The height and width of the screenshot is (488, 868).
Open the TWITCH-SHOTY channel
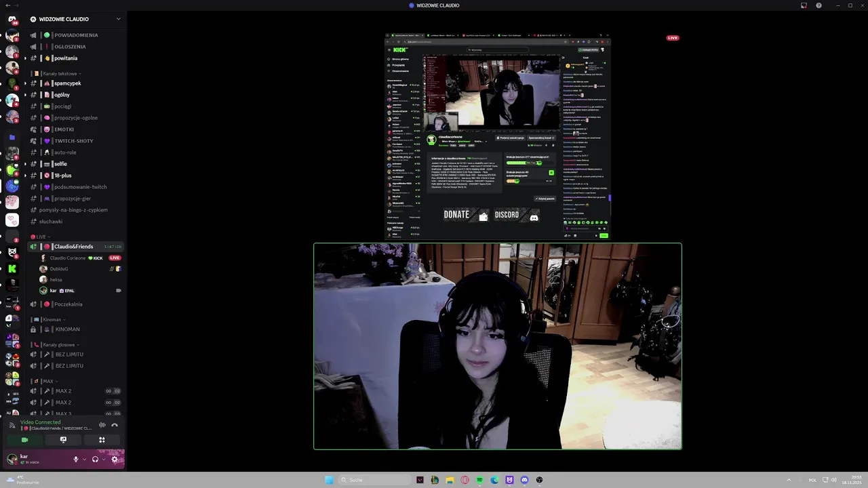[75, 141]
